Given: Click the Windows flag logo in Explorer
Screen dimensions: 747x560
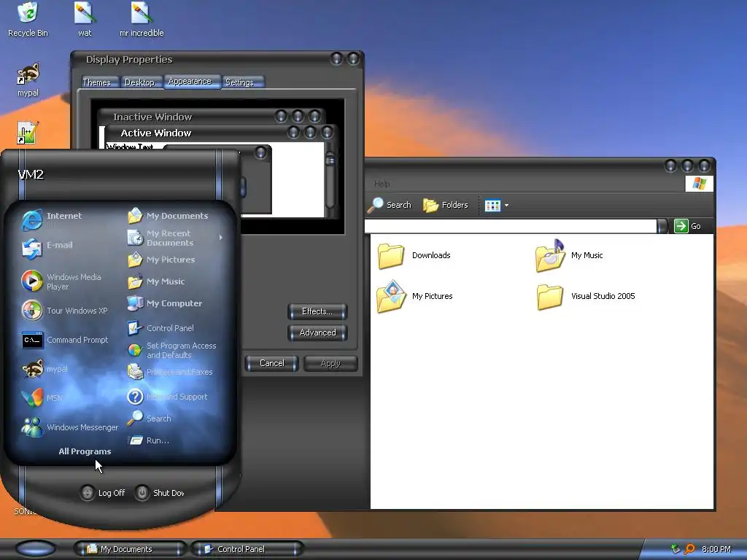Looking at the screenshot, I should (x=699, y=183).
